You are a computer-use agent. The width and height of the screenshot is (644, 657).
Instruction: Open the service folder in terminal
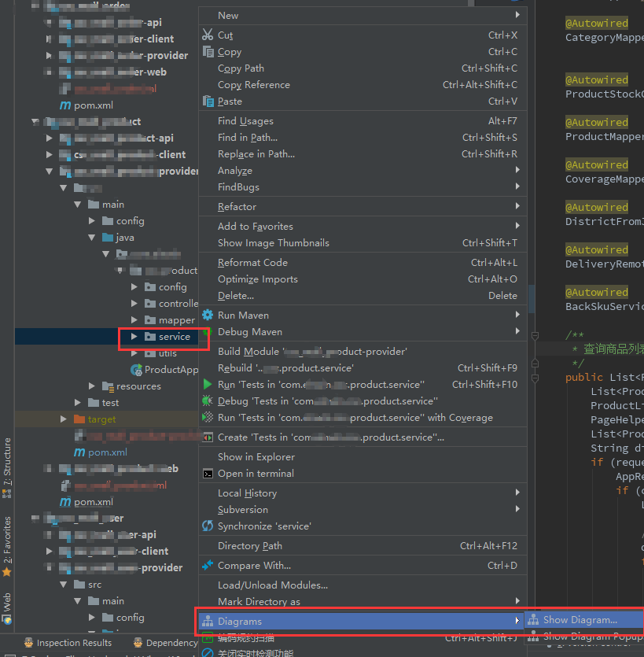256,473
